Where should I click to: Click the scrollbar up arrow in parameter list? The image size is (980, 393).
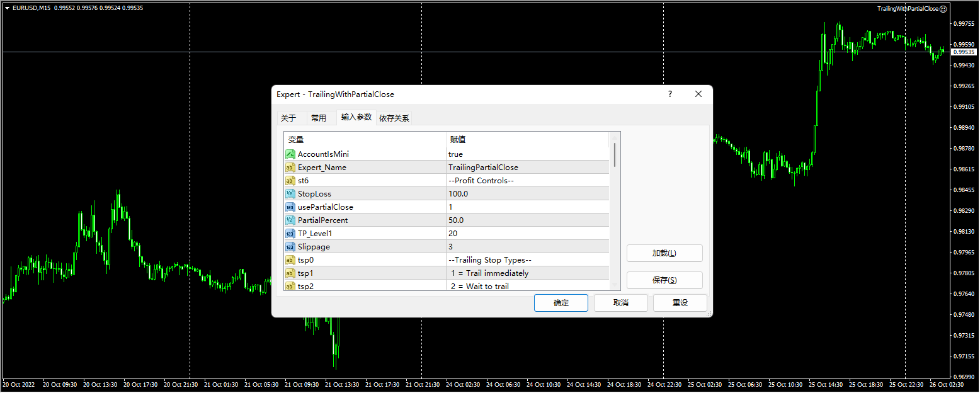[x=615, y=137]
